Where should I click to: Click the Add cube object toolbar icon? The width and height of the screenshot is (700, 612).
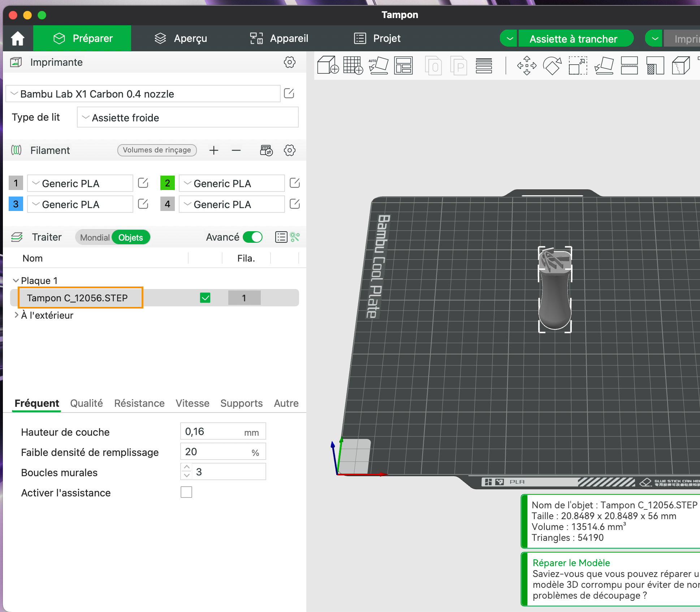(x=328, y=65)
